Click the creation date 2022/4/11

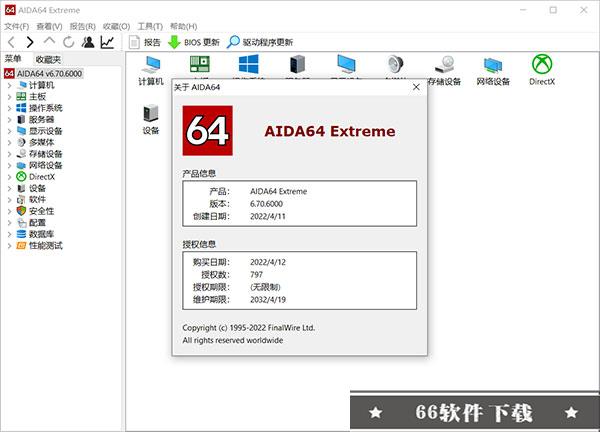[x=268, y=216]
